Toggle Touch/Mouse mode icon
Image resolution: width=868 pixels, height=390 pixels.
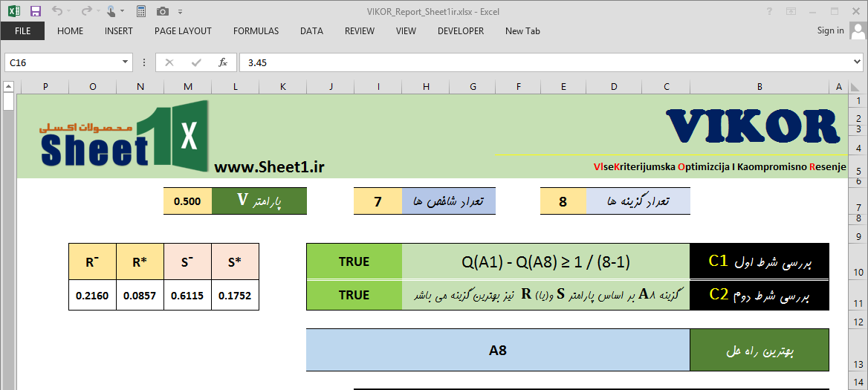(x=111, y=10)
